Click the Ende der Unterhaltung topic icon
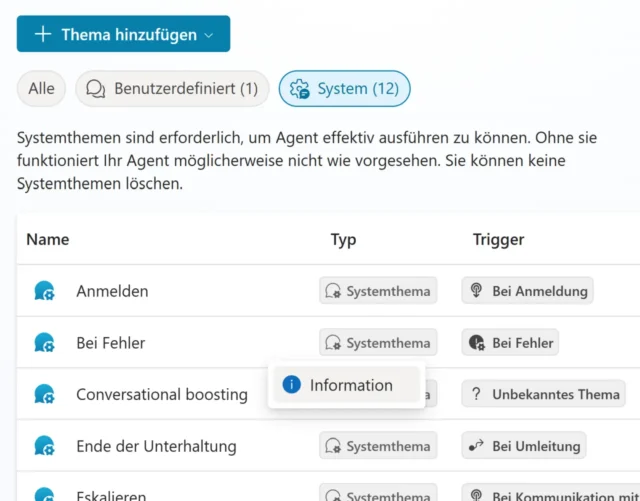The height and width of the screenshot is (501, 640). point(44,445)
